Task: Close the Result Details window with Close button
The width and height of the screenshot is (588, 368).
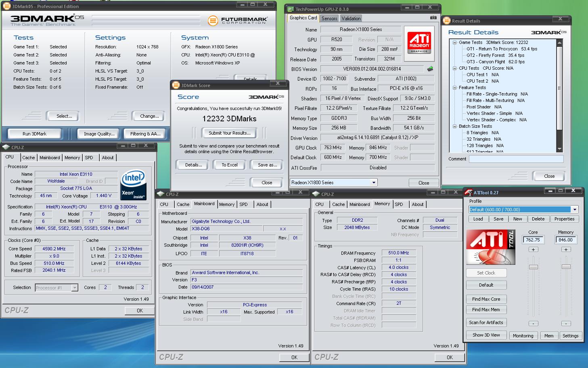Action: 549,176
